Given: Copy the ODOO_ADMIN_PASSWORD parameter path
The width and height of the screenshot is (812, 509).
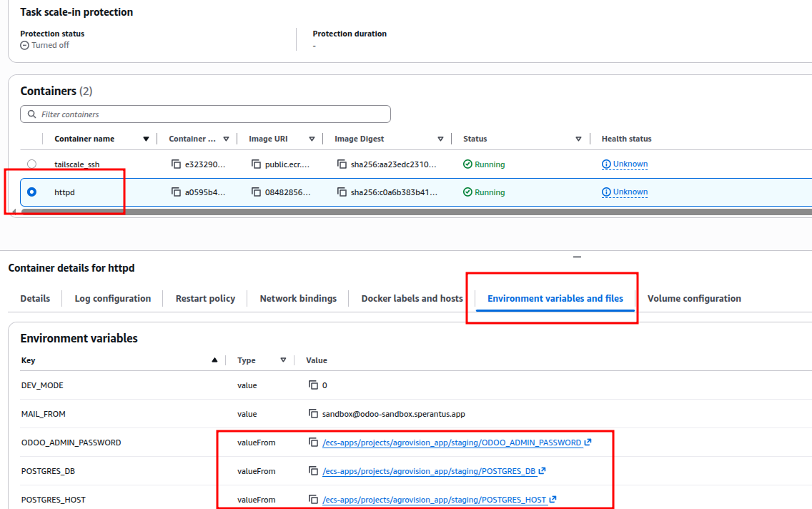Looking at the screenshot, I should pyautogui.click(x=313, y=443).
